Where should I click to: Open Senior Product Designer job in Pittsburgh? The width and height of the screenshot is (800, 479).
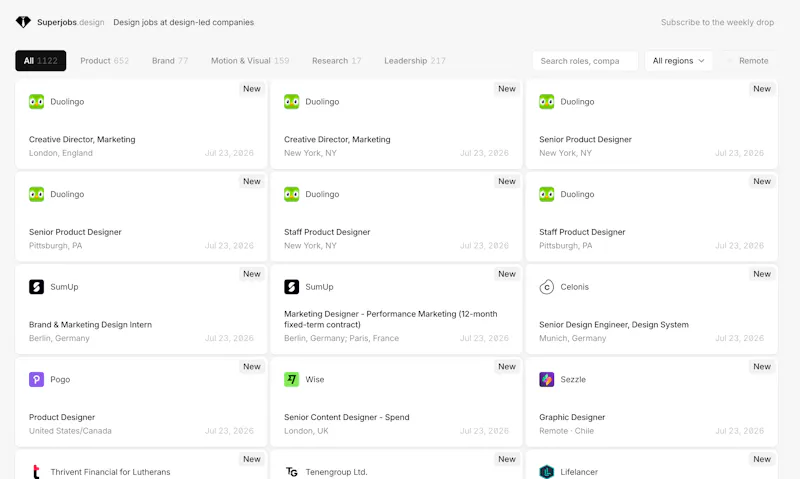[141, 217]
